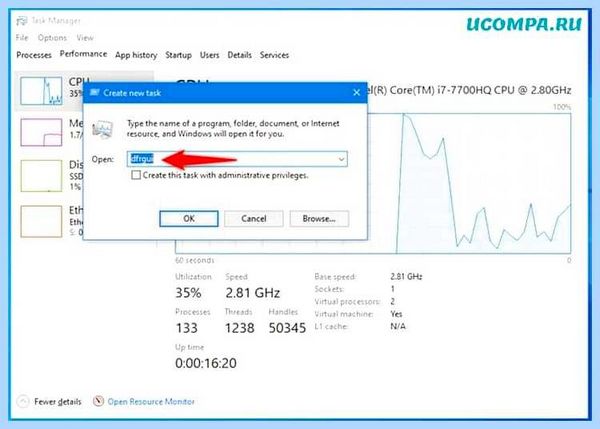Image resolution: width=600 pixels, height=429 pixels.
Task: Open the Options menu
Action: [52, 38]
